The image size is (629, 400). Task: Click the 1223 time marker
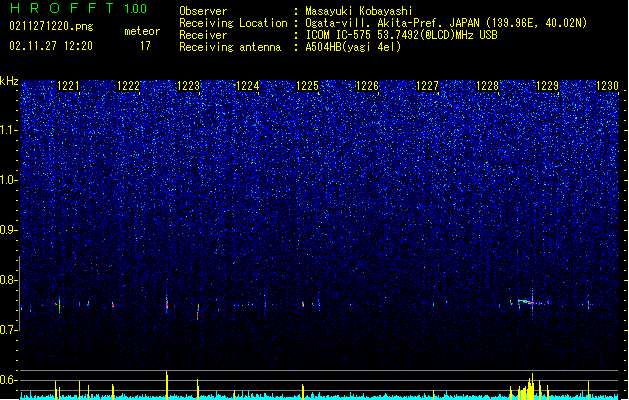pyautogui.click(x=188, y=86)
